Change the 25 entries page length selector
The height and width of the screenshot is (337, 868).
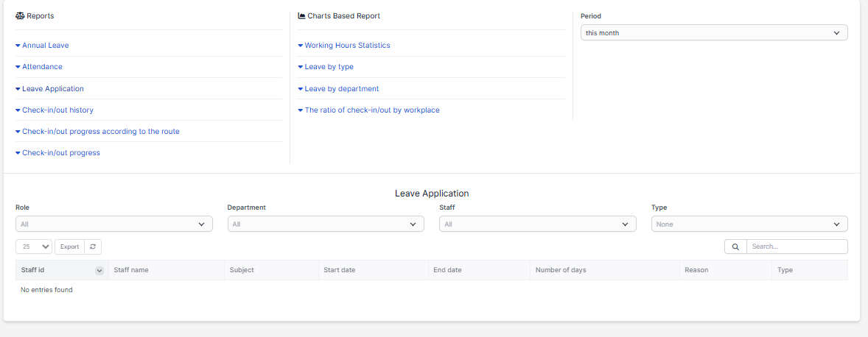pos(34,247)
